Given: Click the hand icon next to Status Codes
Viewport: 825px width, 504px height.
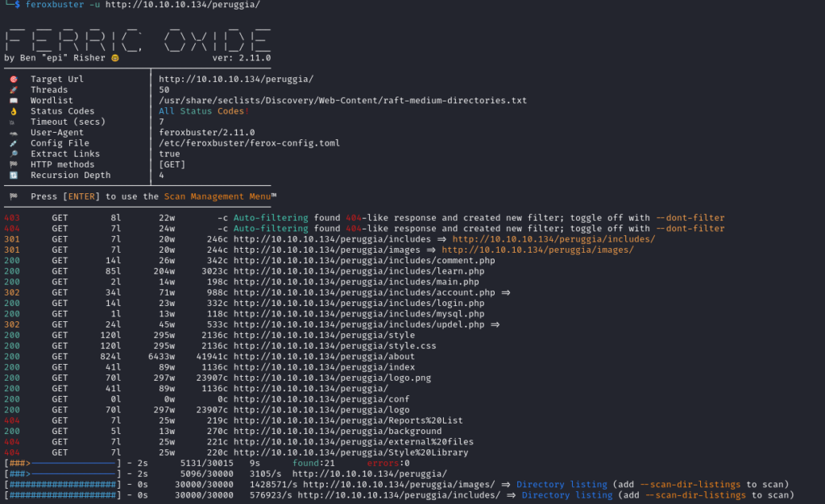Looking at the screenshot, I should tap(13, 111).
